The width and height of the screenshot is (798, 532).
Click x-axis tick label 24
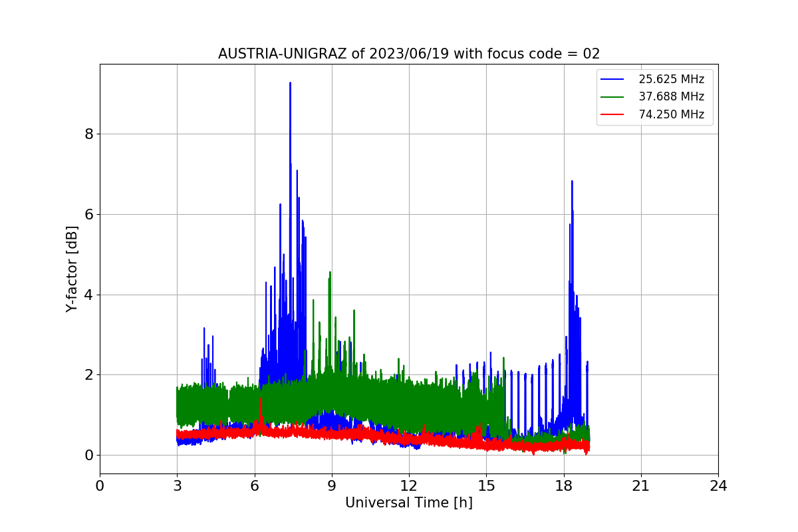tap(718, 486)
